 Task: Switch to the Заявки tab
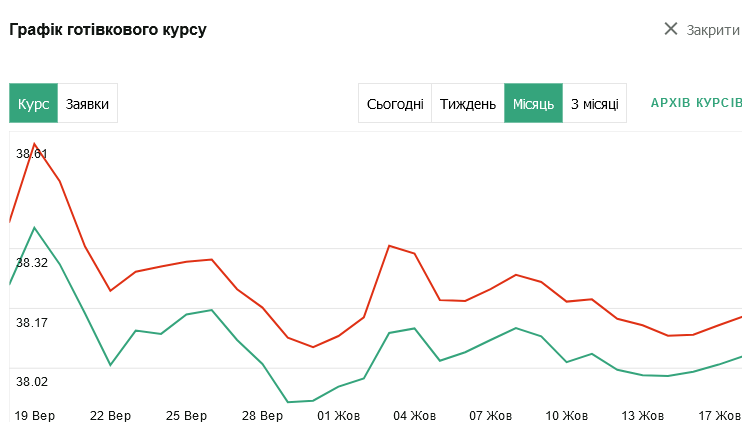(x=87, y=103)
